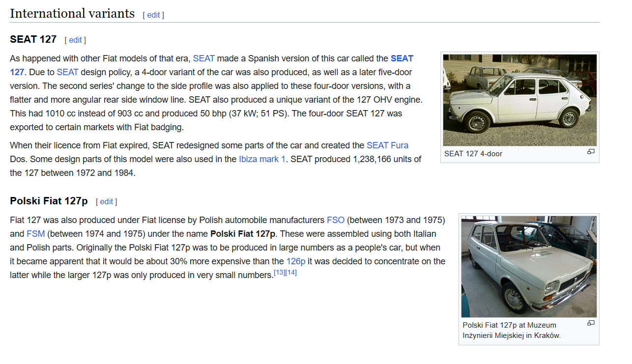Click the 'SEAT 127 4-door' caption
Image resolution: width=632 pixels, height=364 pixels.
point(473,154)
